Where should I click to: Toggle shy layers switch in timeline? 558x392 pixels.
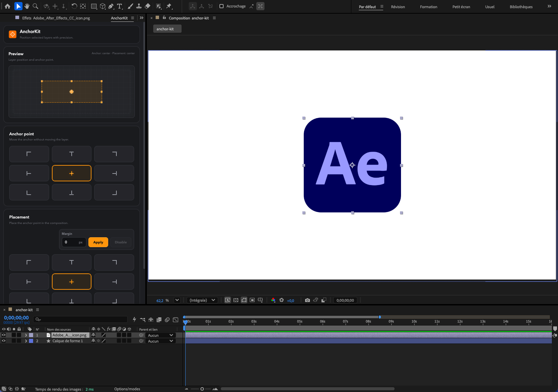(151, 320)
